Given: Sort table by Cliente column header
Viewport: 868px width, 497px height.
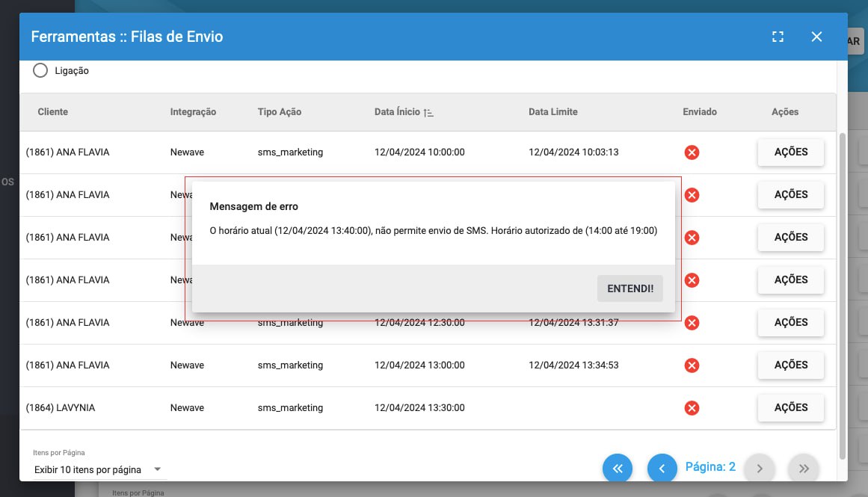Looking at the screenshot, I should 52,112.
